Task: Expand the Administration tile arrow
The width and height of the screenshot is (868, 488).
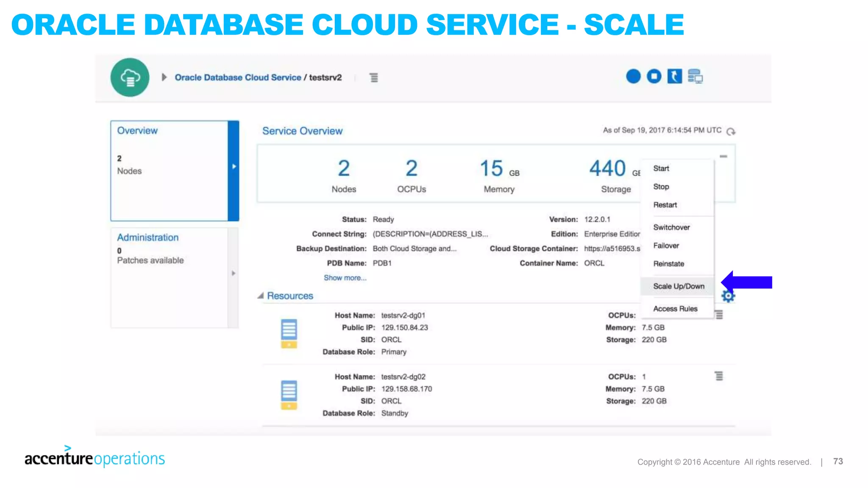Action: pyautogui.click(x=234, y=273)
